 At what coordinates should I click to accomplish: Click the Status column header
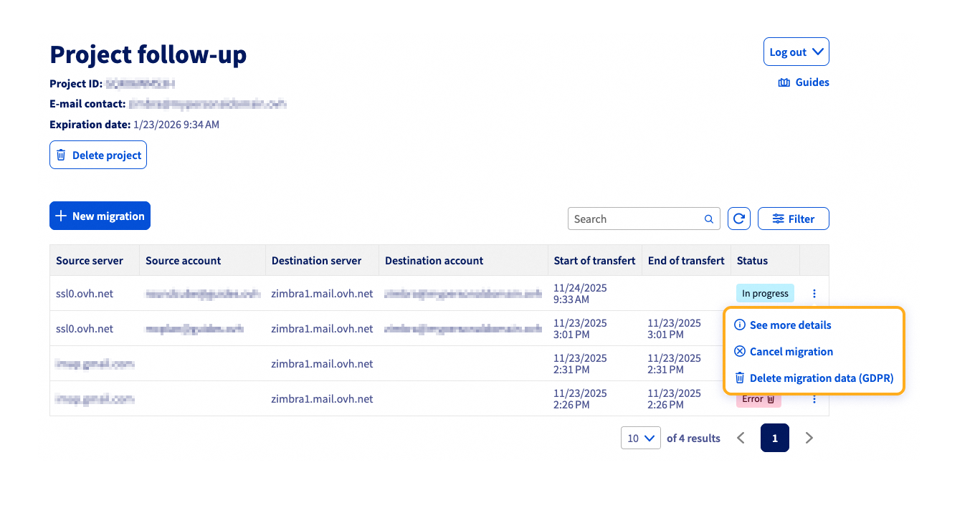[752, 261]
